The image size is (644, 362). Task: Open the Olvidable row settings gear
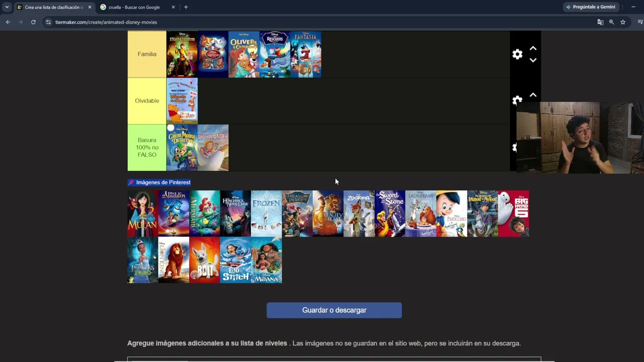tap(517, 101)
